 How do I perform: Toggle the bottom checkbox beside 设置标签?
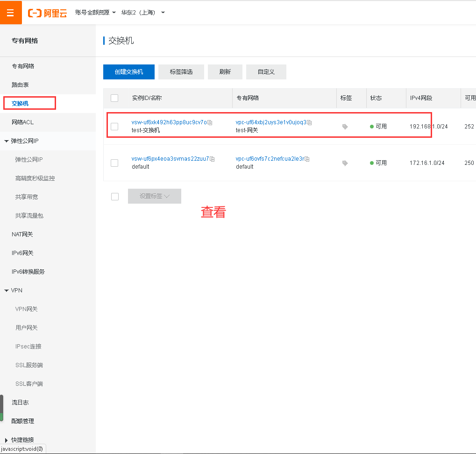(115, 197)
